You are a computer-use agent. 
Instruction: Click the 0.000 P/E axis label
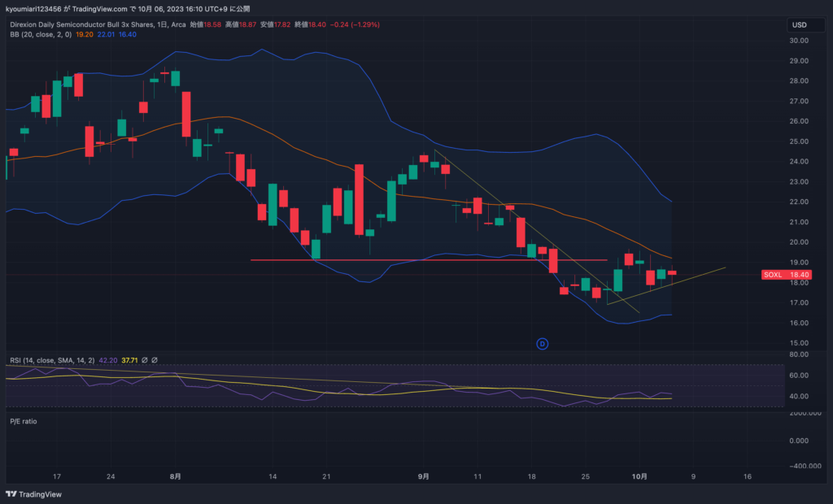tap(799, 441)
